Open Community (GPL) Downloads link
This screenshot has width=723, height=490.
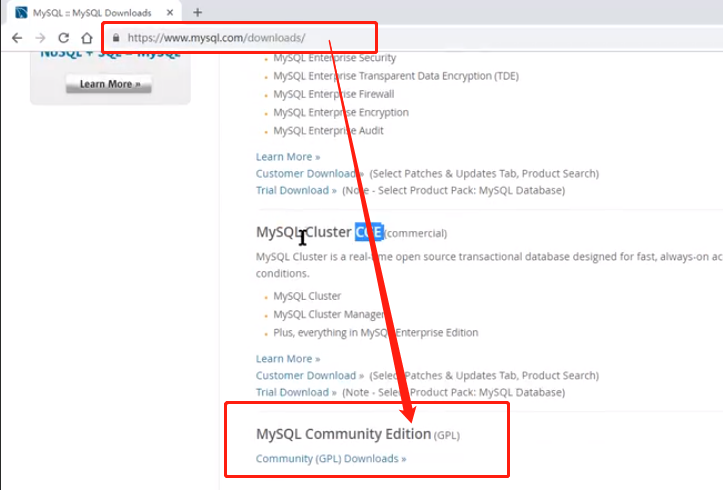click(331, 459)
